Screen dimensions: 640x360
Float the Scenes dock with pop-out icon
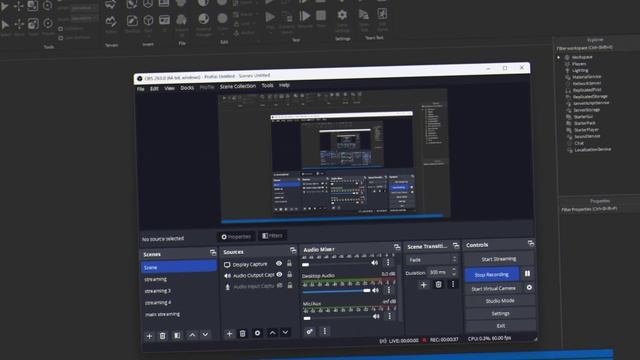pyautogui.click(x=213, y=253)
